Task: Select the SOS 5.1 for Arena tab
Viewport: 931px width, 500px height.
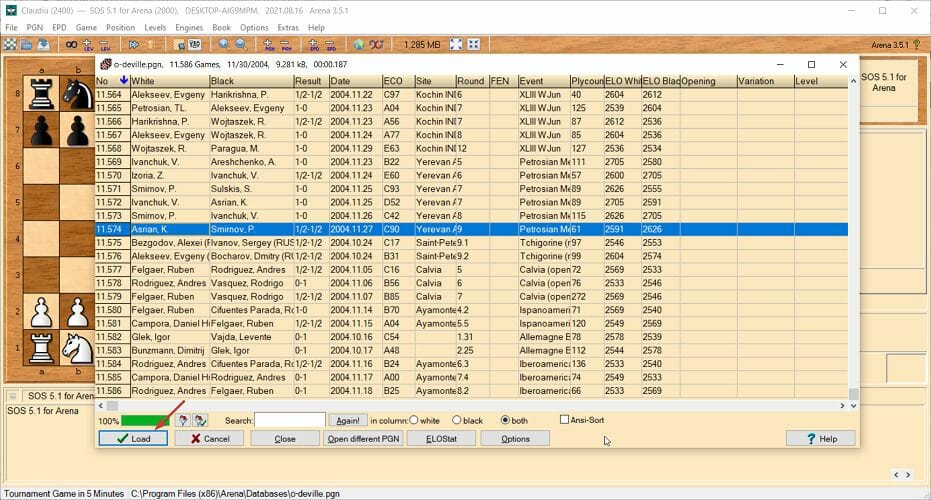Action: click(x=59, y=395)
